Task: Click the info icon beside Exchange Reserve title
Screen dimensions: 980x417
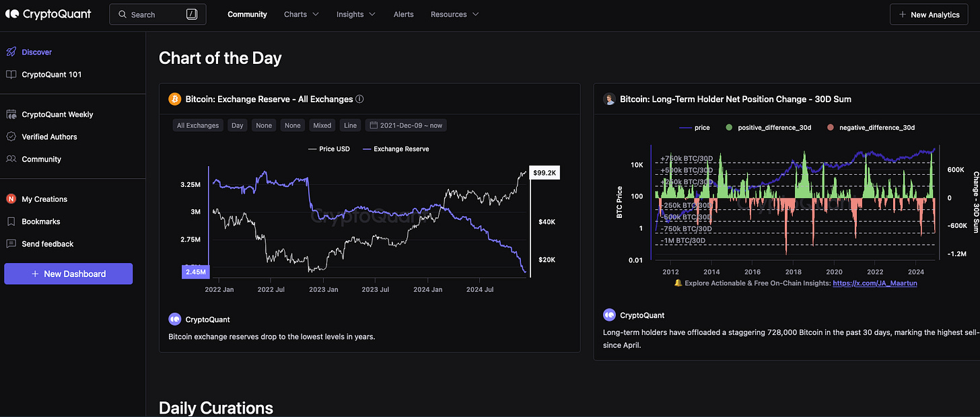Action: [359, 99]
